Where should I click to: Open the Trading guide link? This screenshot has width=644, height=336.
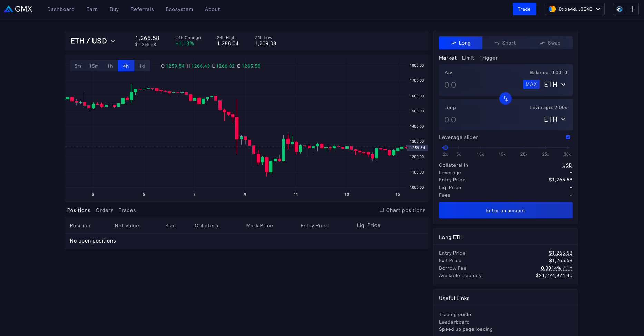[455, 314]
